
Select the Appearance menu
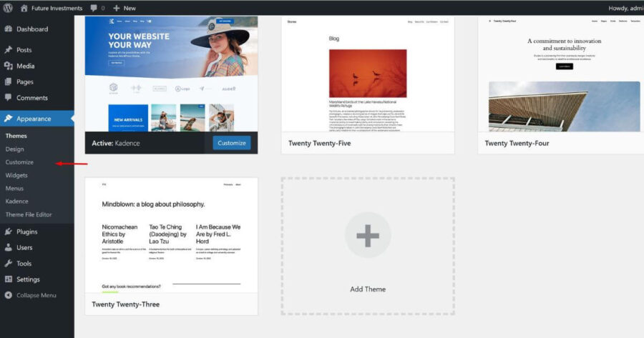(x=34, y=119)
